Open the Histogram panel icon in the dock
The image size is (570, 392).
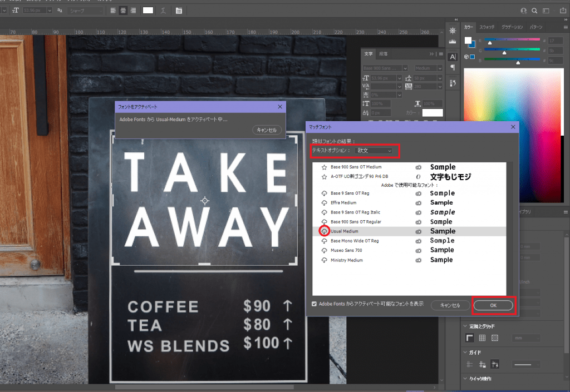(x=453, y=42)
